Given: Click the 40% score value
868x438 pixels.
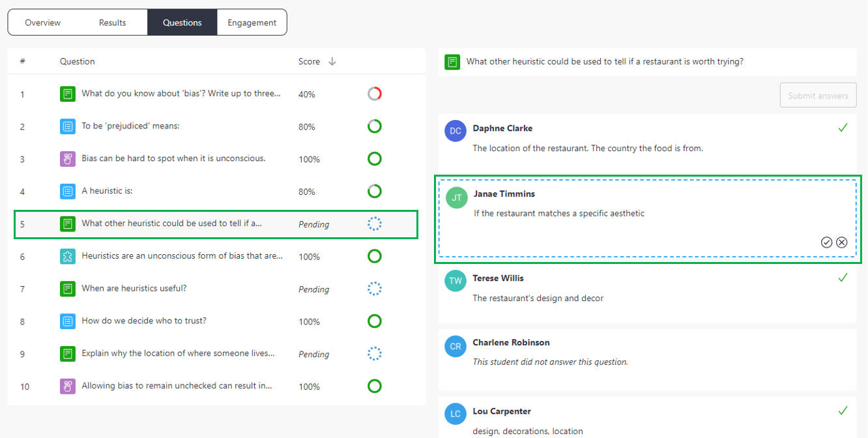Looking at the screenshot, I should click(x=307, y=95).
